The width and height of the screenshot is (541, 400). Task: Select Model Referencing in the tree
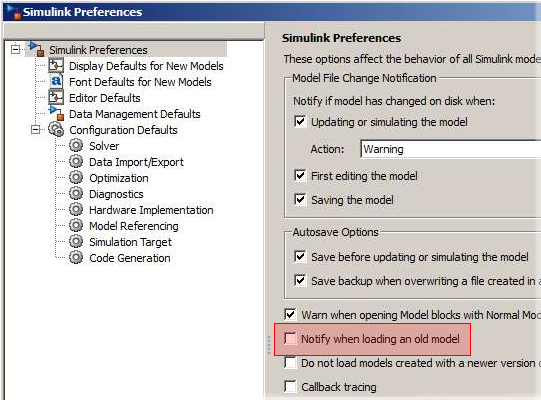coord(134,226)
